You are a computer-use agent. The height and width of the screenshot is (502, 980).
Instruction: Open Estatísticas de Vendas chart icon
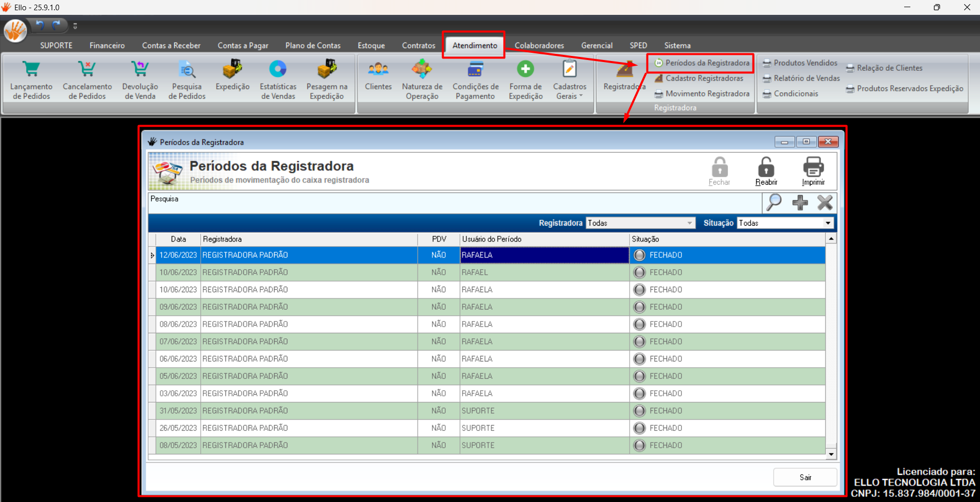[x=278, y=69]
